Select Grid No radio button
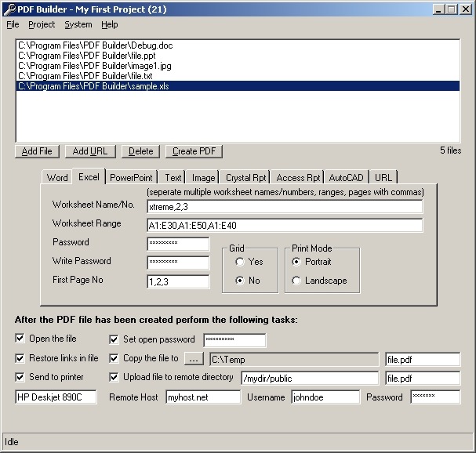476x453 pixels. 240,281
